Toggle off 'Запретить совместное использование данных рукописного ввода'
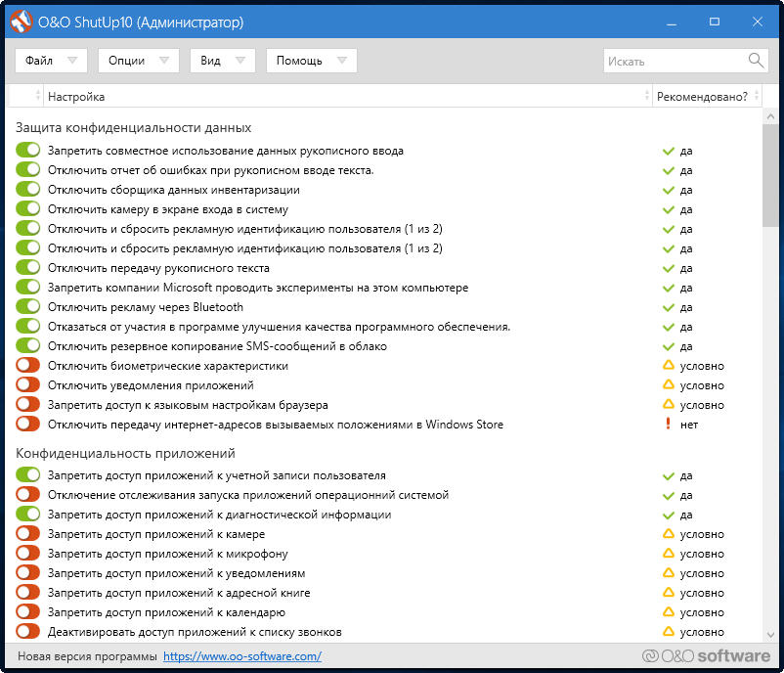This screenshot has width=784, height=673. (x=27, y=150)
